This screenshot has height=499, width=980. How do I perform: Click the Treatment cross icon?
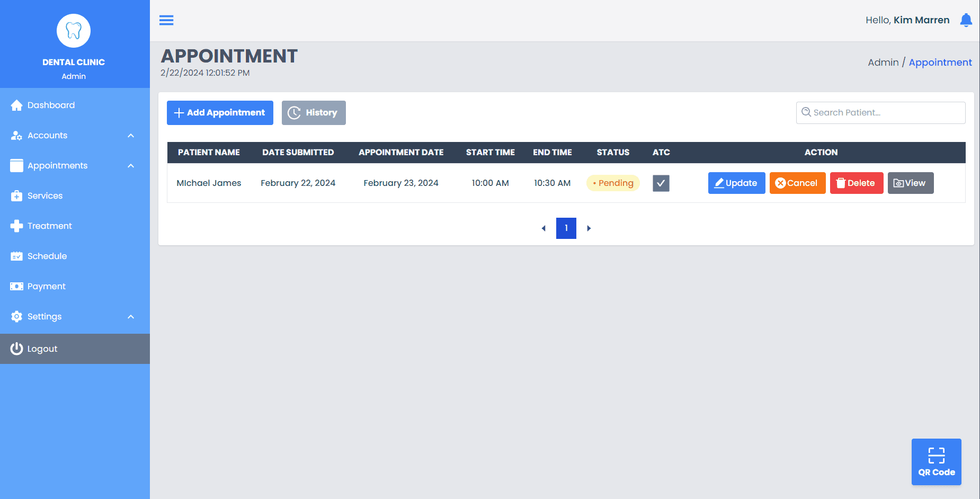click(x=16, y=226)
